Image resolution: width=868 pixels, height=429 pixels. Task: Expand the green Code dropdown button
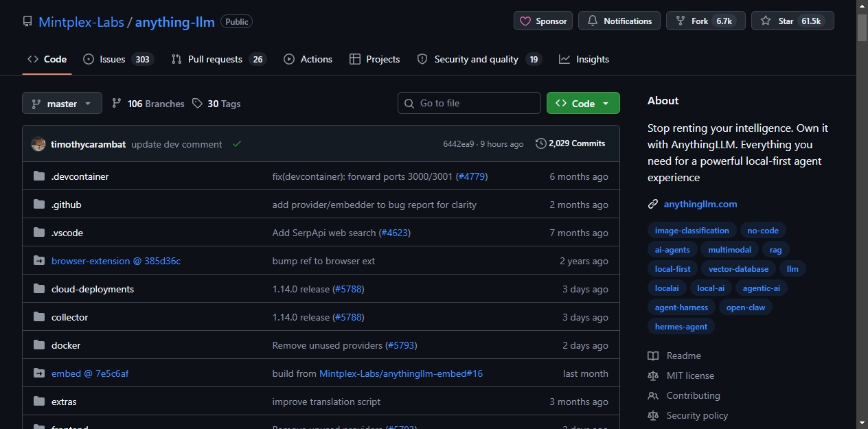[x=583, y=104]
